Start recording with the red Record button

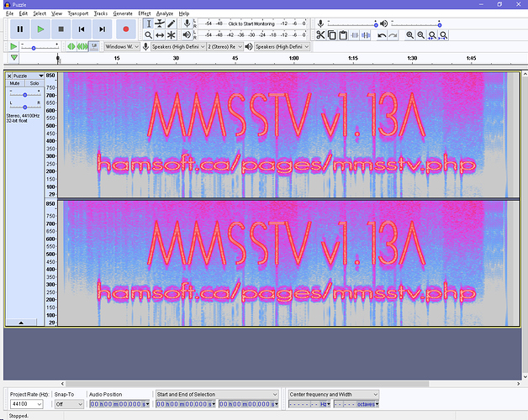coord(125,29)
